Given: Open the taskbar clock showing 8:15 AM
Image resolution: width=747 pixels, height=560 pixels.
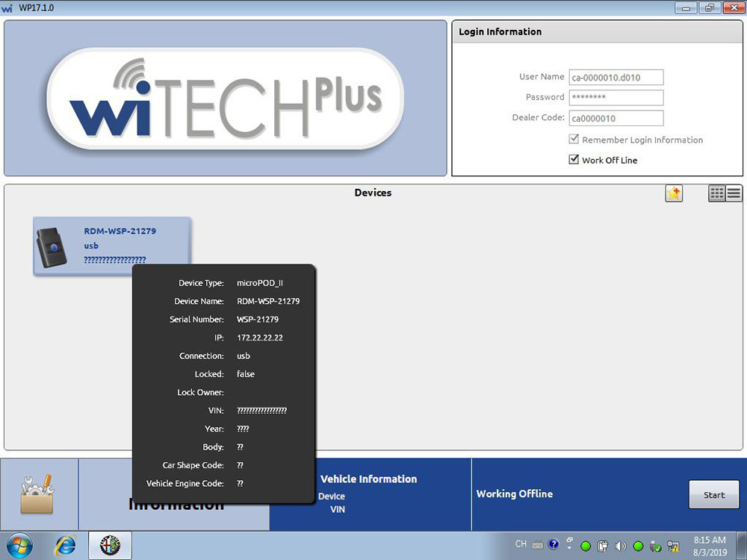Looking at the screenshot, I should (710, 547).
